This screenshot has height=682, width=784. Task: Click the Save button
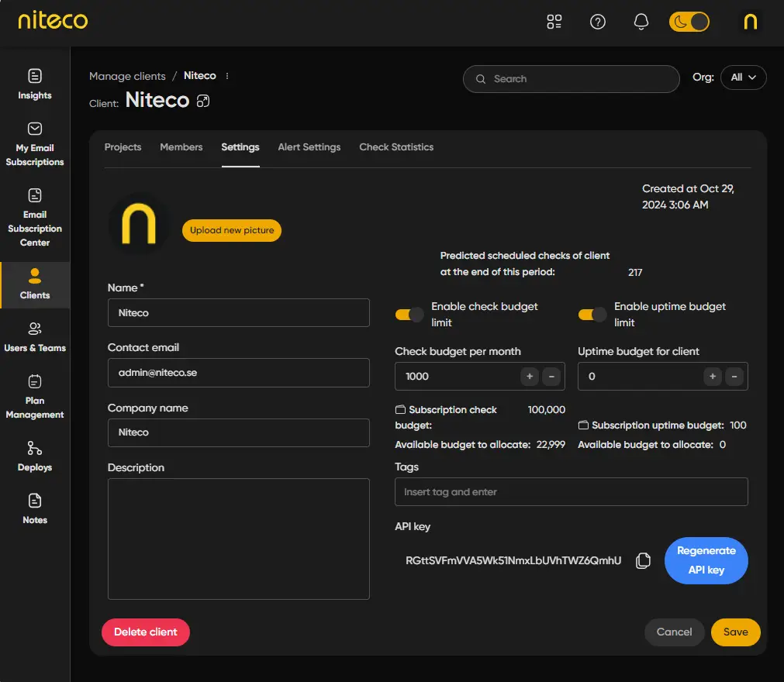[735, 632]
